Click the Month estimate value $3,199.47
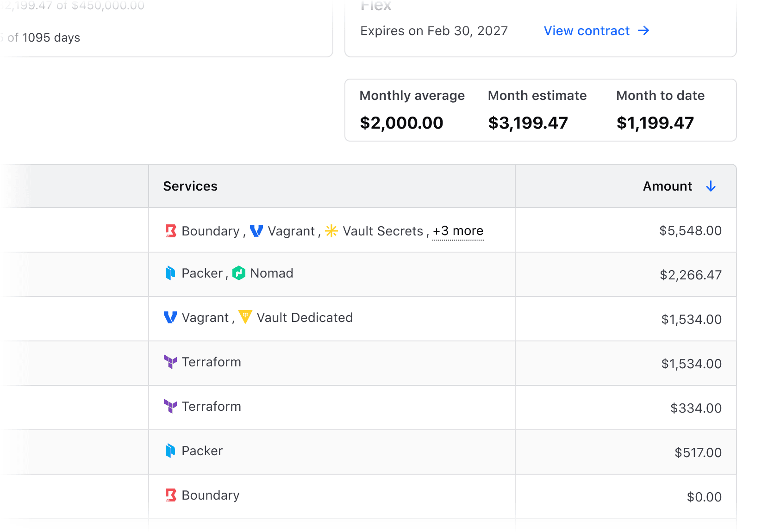This screenshot has height=532, width=774. tap(528, 123)
